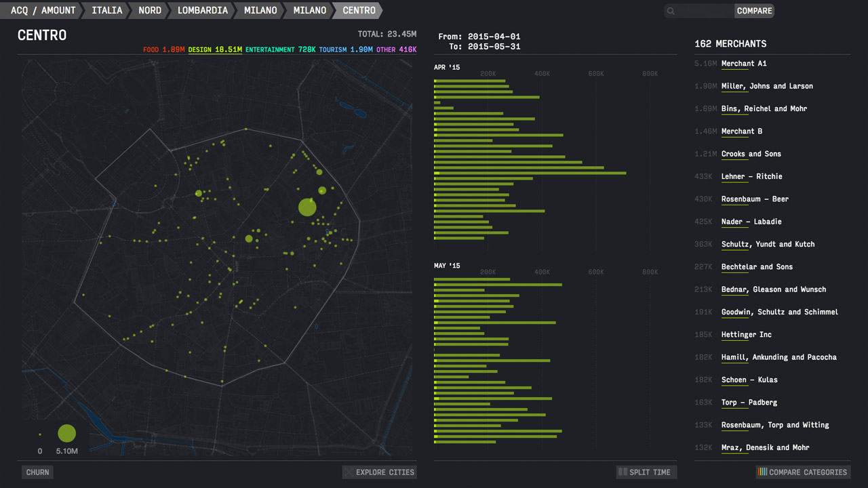
Task: Open Torp – Padberg merchant
Action: [x=749, y=403]
